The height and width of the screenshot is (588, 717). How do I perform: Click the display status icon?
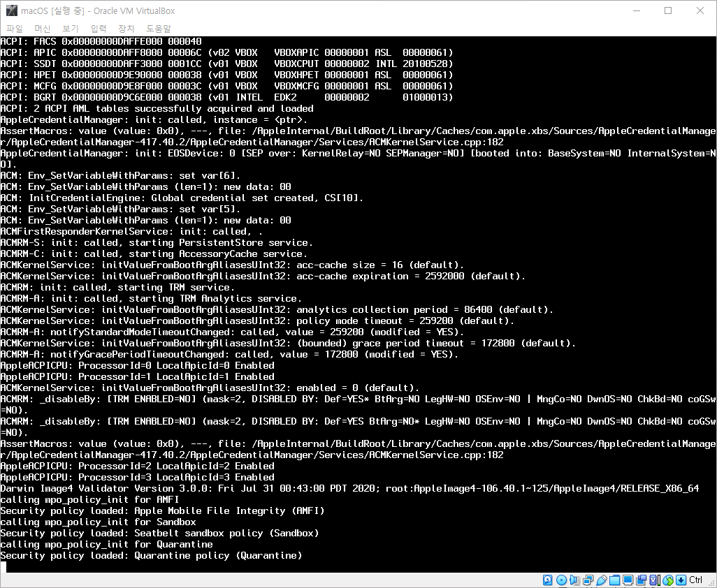(628, 580)
